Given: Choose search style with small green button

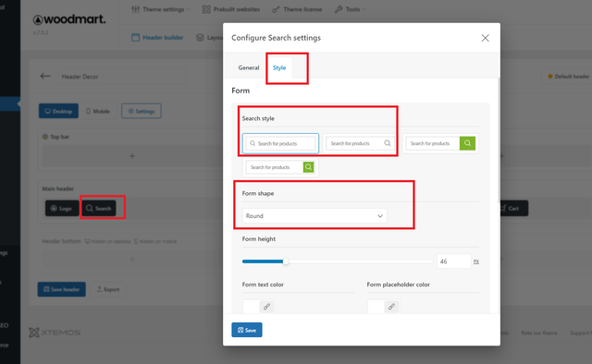Looking at the screenshot, I should point(280,167).
